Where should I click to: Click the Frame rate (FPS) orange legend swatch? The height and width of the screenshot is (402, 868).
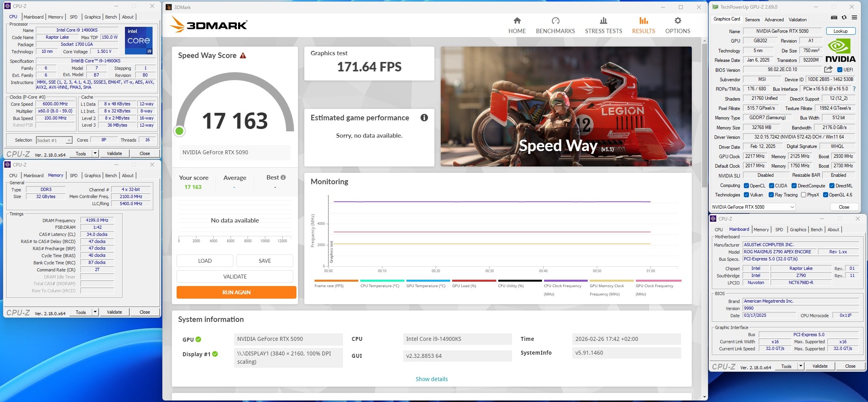pyautogui.click(x=336, y=281)
